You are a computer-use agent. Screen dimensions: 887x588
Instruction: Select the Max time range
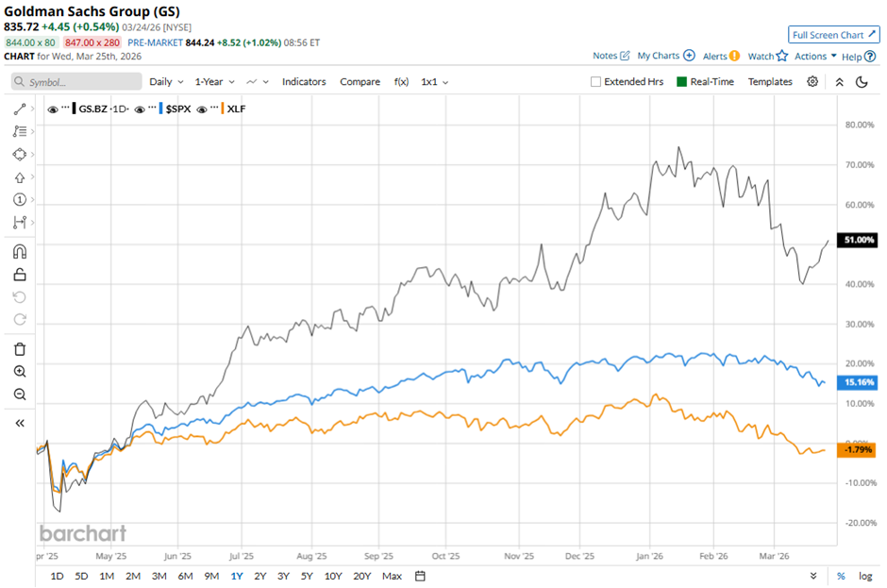392,576
